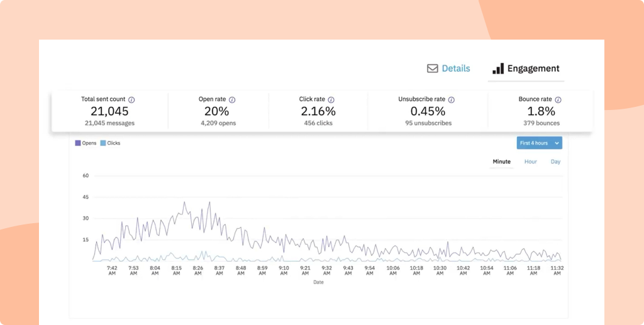Image resolution: width=644 pixels, height=325 pixels.
Task: Select the Minute granularity tab
Action: coord(501,162)
